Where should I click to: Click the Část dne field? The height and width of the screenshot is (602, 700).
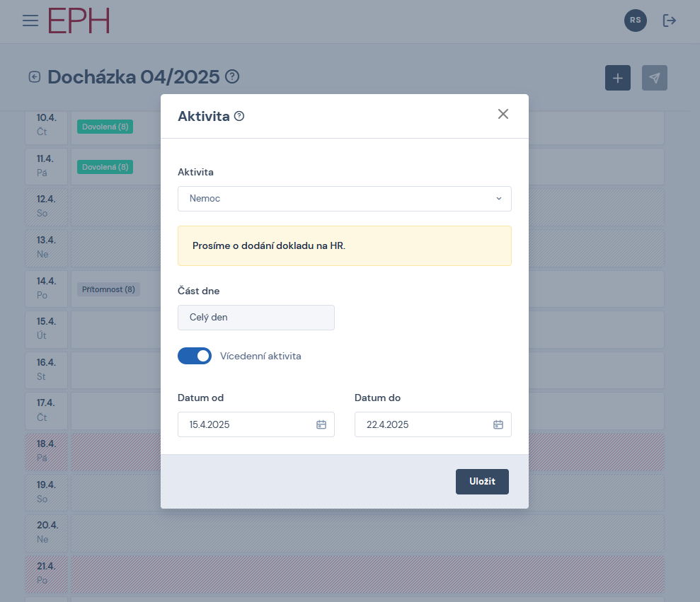(256, 318)
